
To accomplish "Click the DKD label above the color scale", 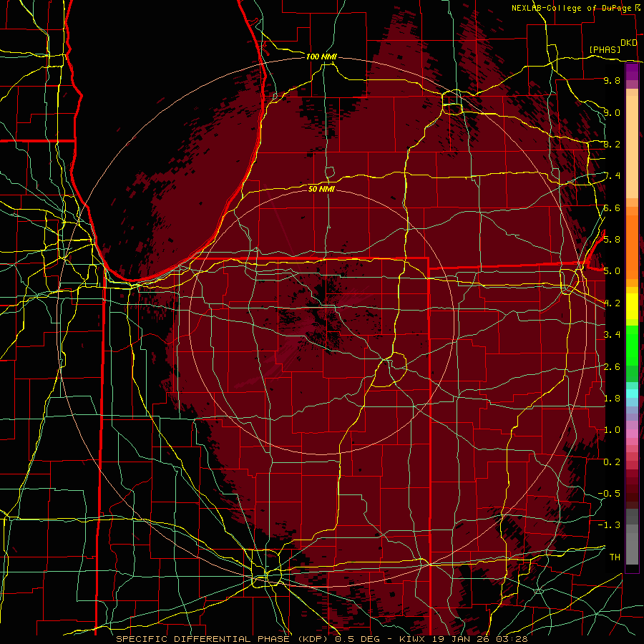I will [x=628, y=43].
